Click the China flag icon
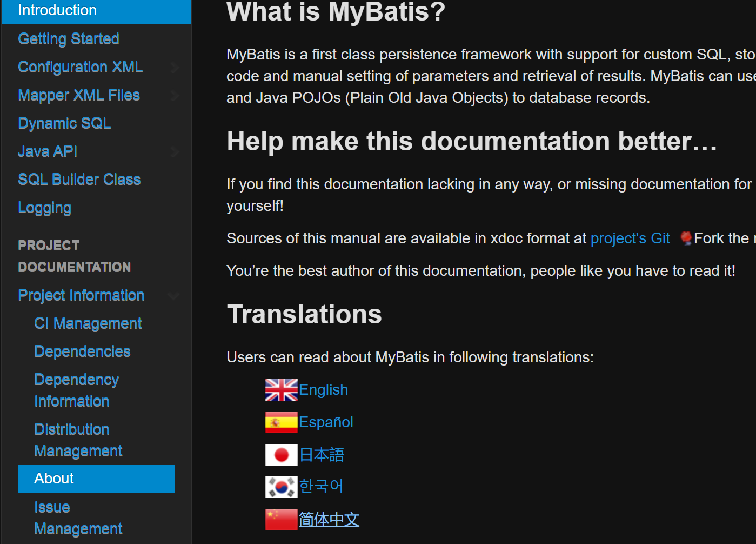The image size is (756, 544). click(281, 520)
